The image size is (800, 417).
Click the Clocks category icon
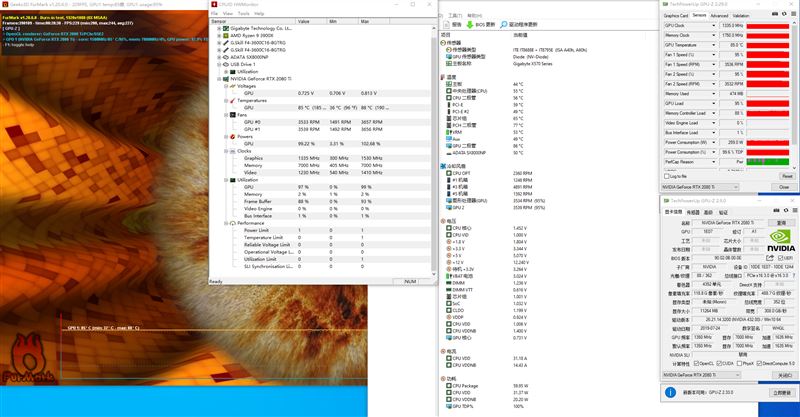(233, 151)
